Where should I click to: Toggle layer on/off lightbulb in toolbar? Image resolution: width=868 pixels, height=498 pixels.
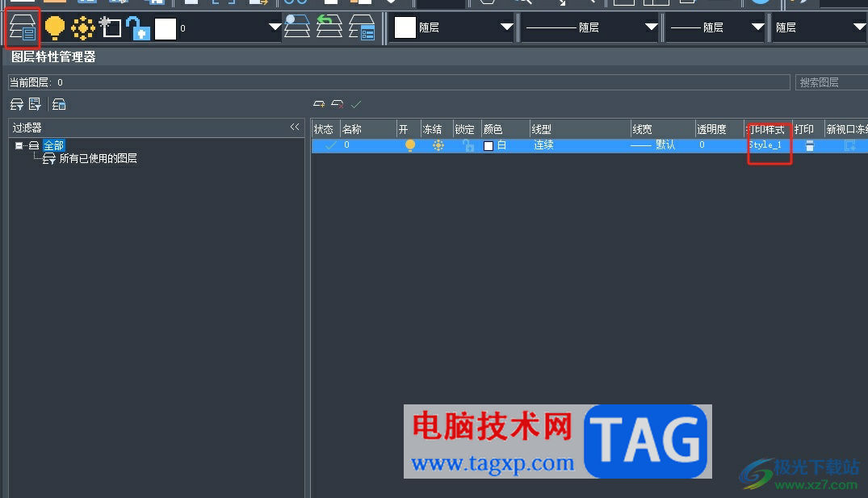click(54, 27)
